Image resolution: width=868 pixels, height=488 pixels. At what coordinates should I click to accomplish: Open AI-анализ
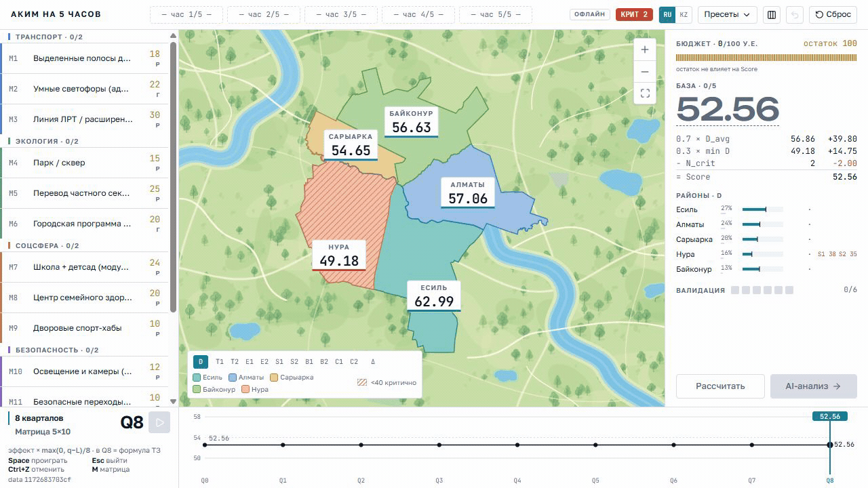point(814,386)
